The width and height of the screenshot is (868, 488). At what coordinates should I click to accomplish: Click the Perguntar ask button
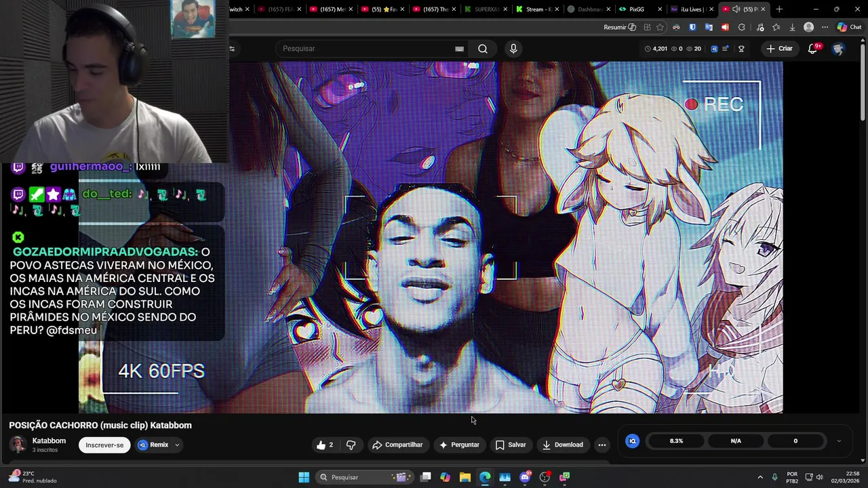459,445
